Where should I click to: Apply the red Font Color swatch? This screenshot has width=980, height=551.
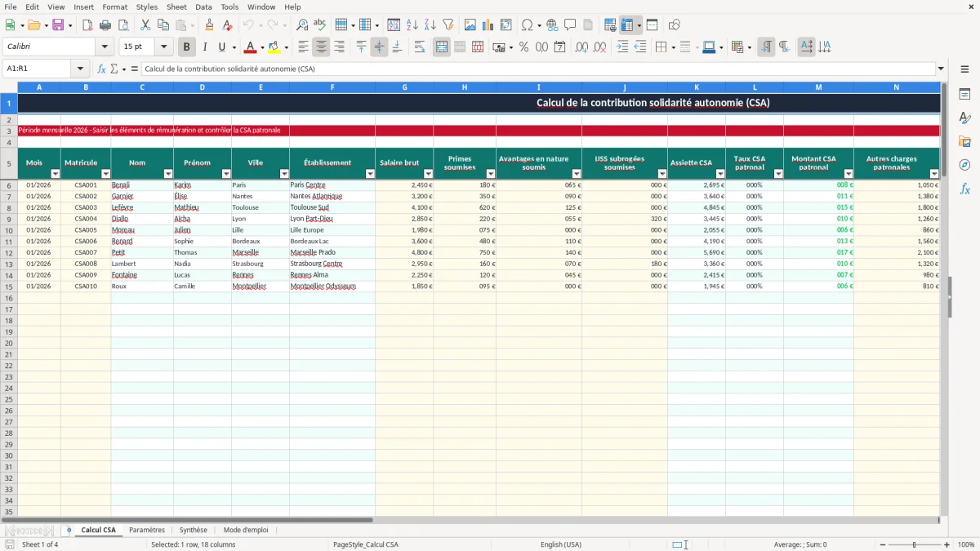tap(251, 47)
